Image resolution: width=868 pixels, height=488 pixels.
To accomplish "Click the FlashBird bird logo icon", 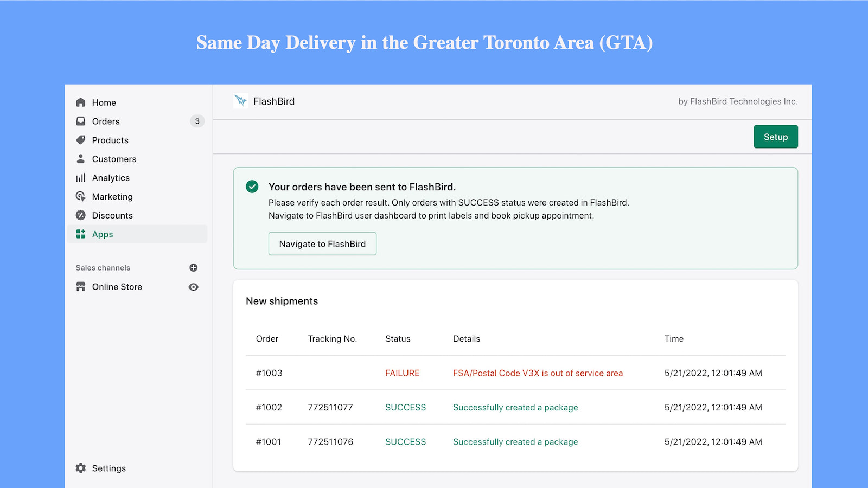I will point(240,101).
